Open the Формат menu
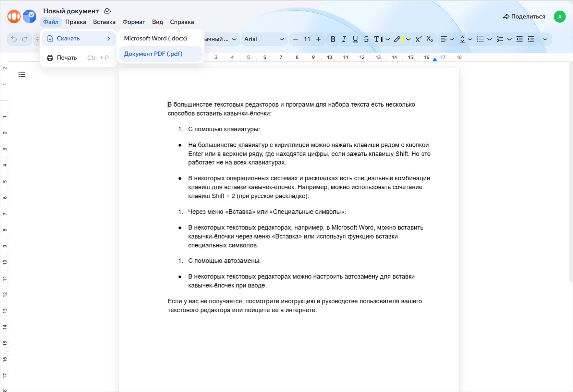The image size is (573, 392). click(x=134, y=22)
